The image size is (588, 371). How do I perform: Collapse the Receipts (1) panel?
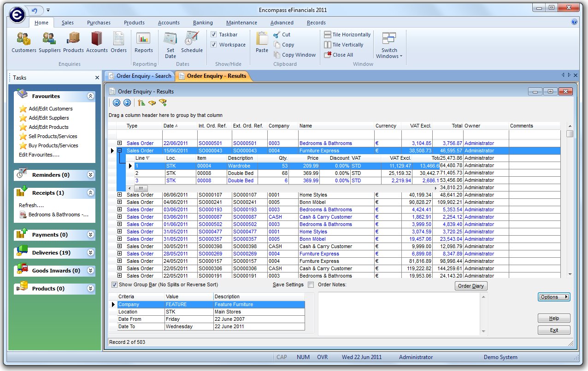click(x=90, y=193)
